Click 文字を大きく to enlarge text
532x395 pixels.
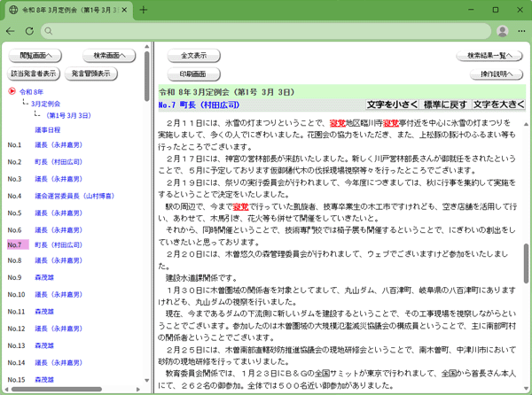click(x=498, y=105)
